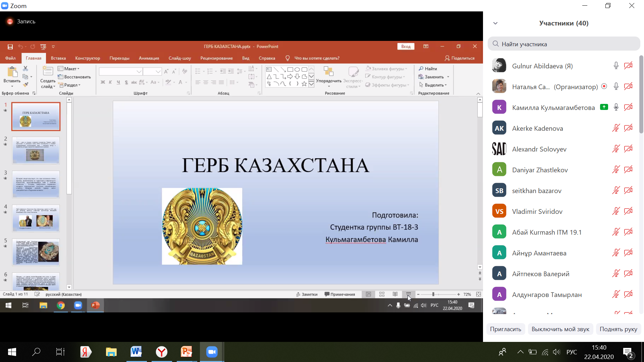The width and height of the screenshot is (644, 362).
Task: Click the zoom slider handle
Action: (433, 294)
